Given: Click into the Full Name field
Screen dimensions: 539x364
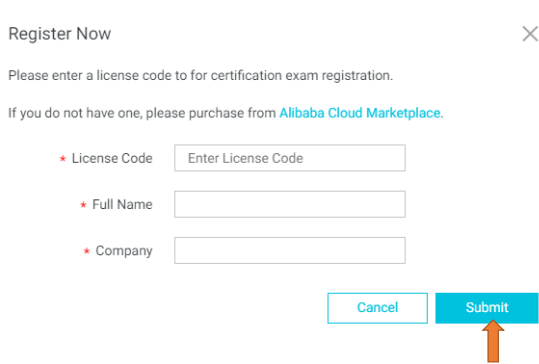Looking at the screenshot, I should pyautogui.click(x=290, y=204).
